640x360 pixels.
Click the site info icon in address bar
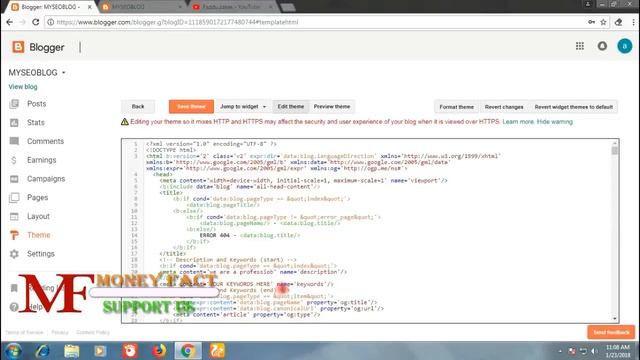tap(50, 22)
